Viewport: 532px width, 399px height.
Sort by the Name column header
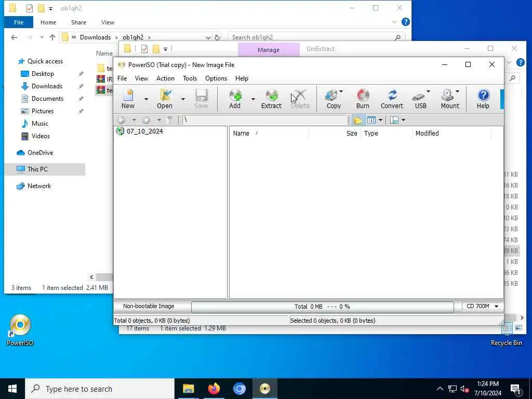point(269,134)
